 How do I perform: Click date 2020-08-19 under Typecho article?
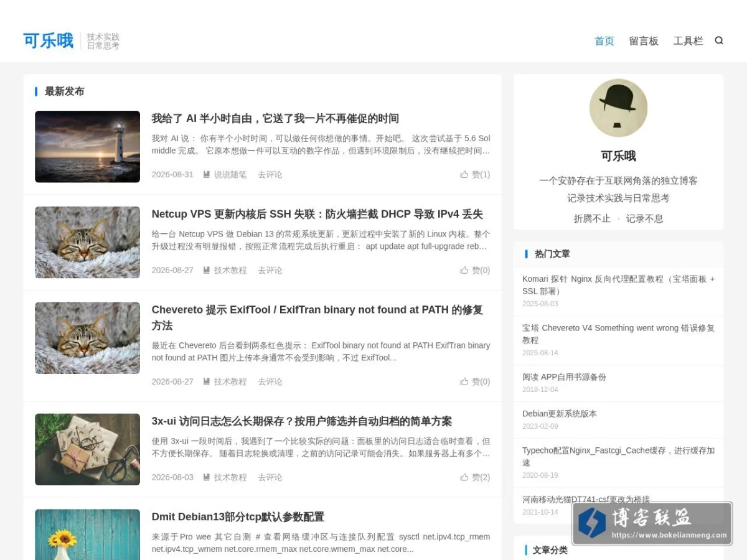point(540,475)
